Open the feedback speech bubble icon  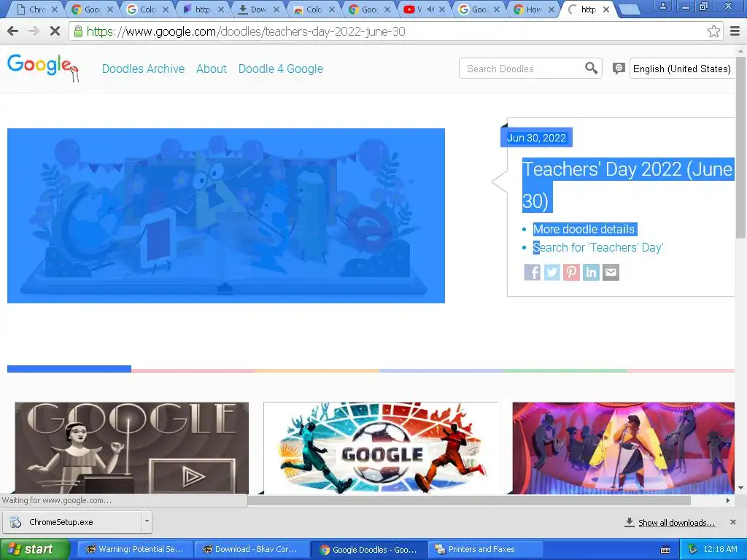coord(619,69)
